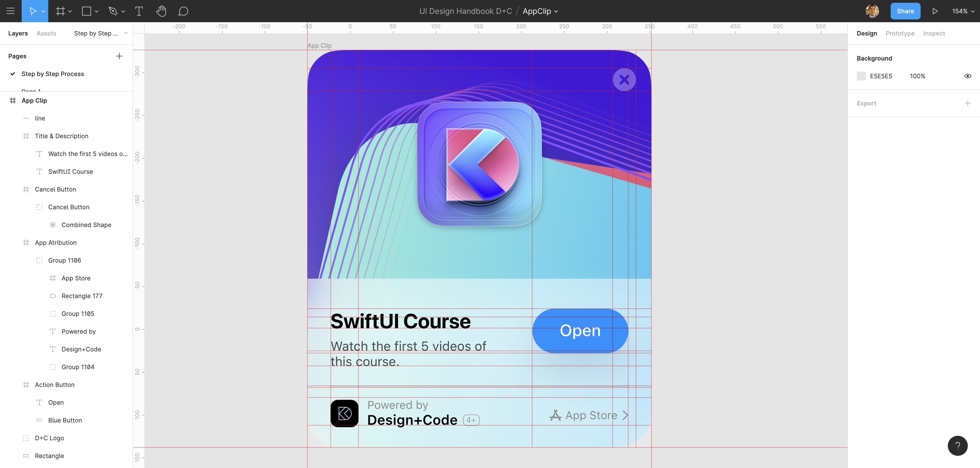Click the blue Share button

tap(905, 11)
